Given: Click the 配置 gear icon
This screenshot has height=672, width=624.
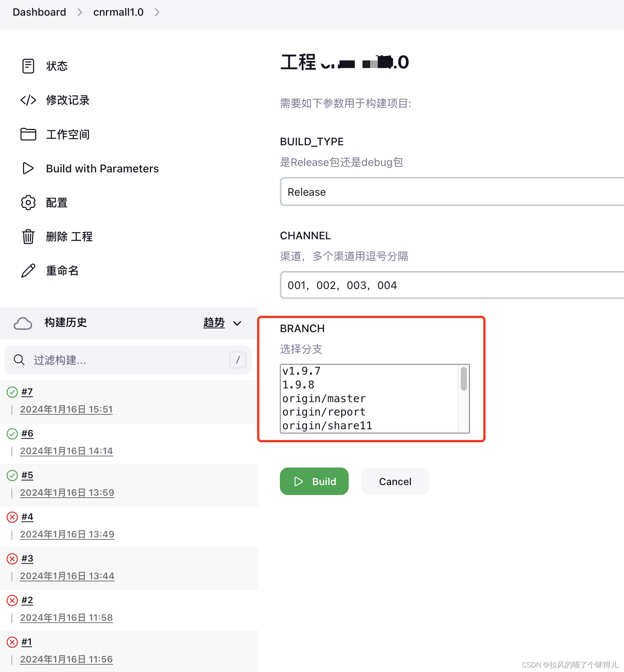Looking at the screenshot, I should point(28,203).
